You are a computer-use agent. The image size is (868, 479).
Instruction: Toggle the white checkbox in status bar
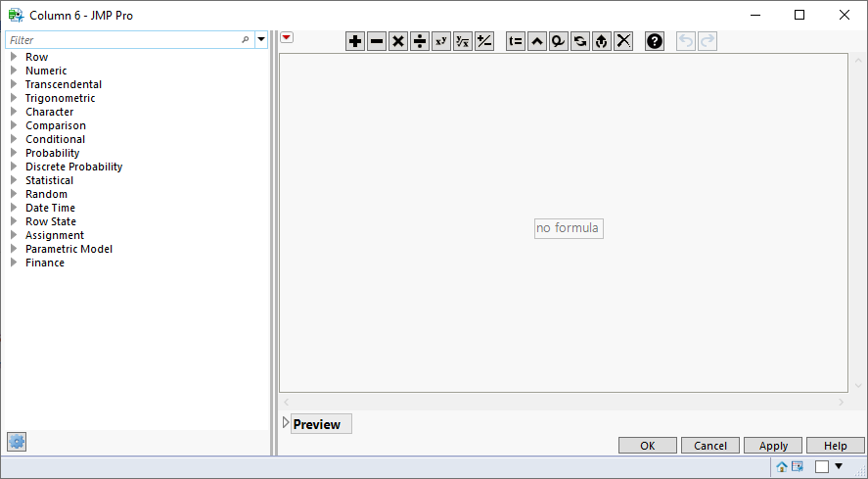822,467
